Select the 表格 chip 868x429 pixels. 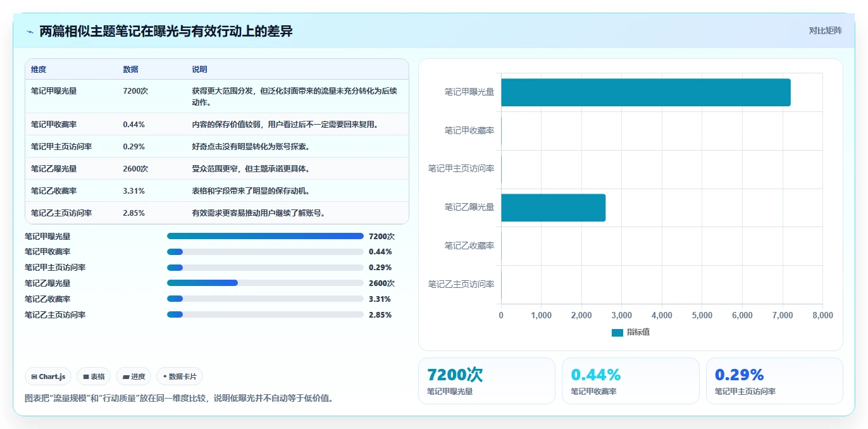pos(94,376)
